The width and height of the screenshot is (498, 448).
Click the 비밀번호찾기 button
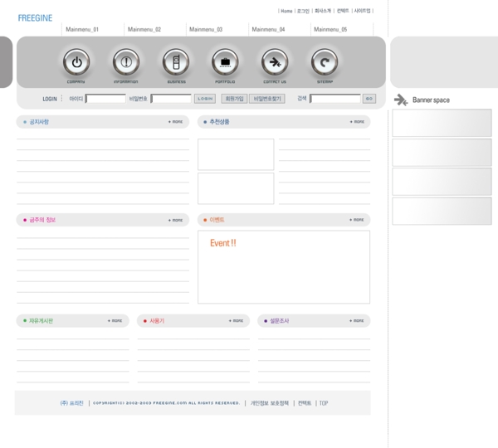(267, 99)
